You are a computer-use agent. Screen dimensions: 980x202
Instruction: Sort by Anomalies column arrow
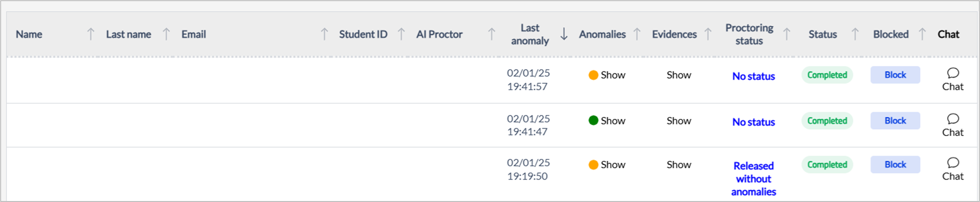click(637, 34)
